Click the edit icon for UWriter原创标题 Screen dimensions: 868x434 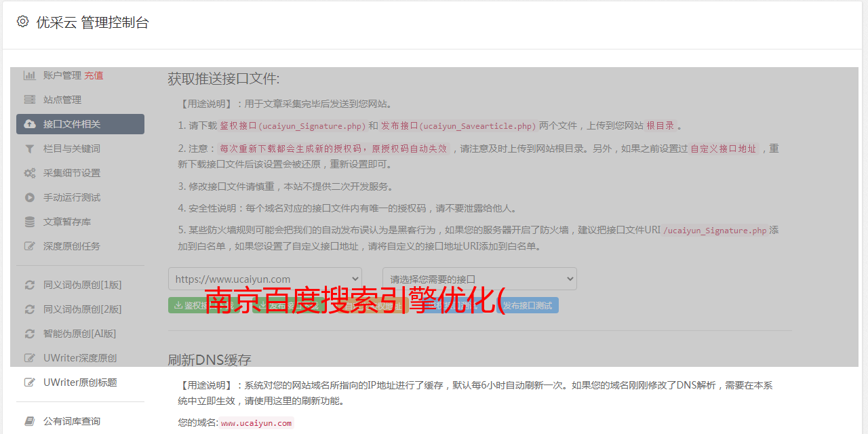(30, 382)
